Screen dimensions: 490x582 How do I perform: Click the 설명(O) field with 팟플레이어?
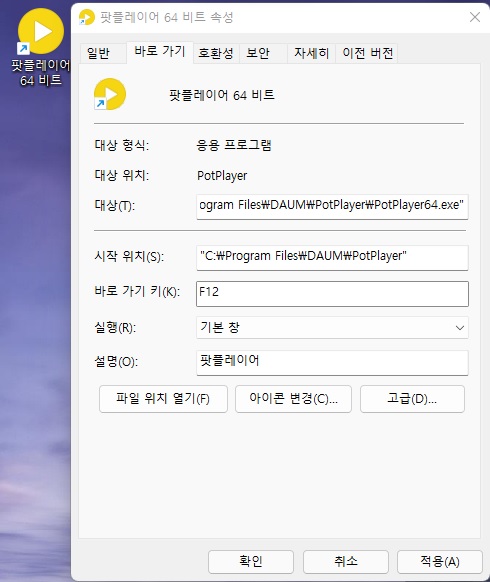332,363
